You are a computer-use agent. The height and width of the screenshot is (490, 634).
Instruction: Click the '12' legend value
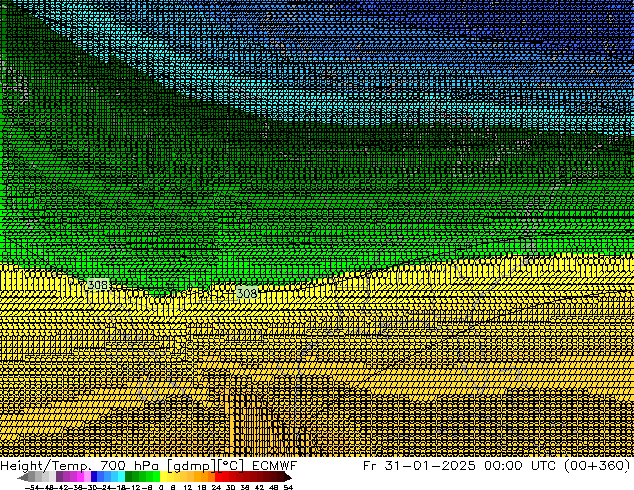pos(187,488)
